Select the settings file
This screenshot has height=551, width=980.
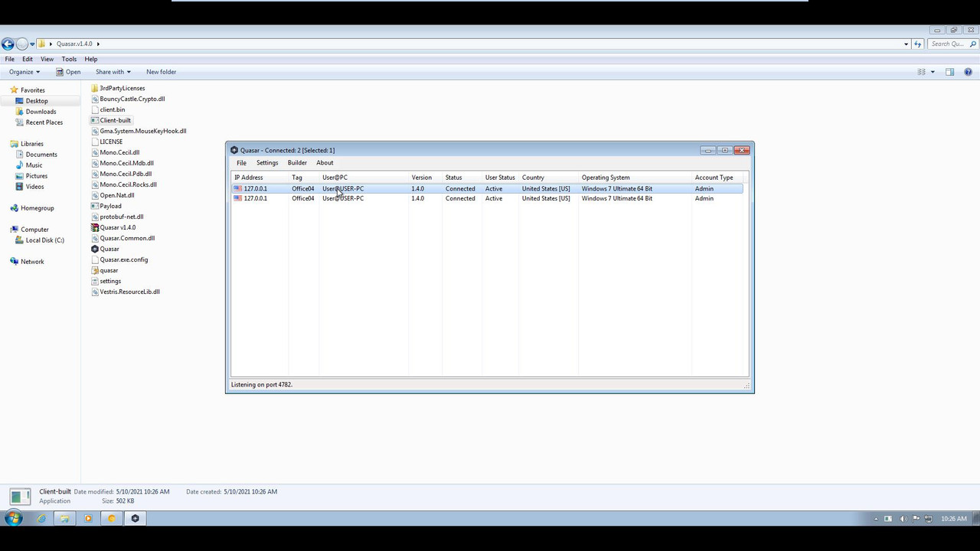tap(106, 281)
